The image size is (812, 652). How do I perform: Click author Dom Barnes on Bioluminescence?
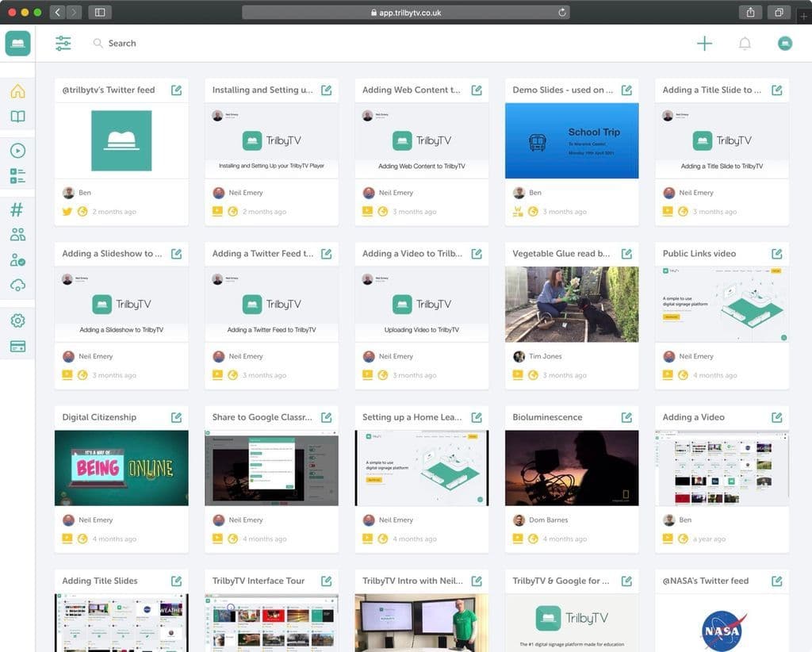549,520
